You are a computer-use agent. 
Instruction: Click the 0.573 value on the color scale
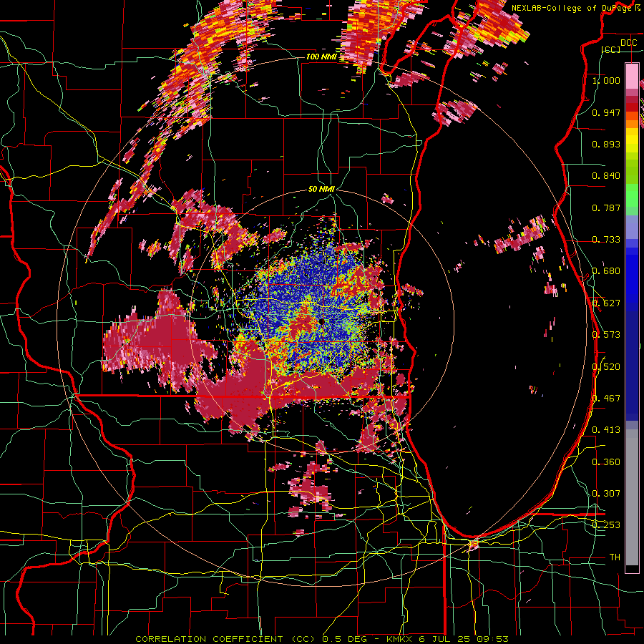pyautogui.click(x=606, y=335)
